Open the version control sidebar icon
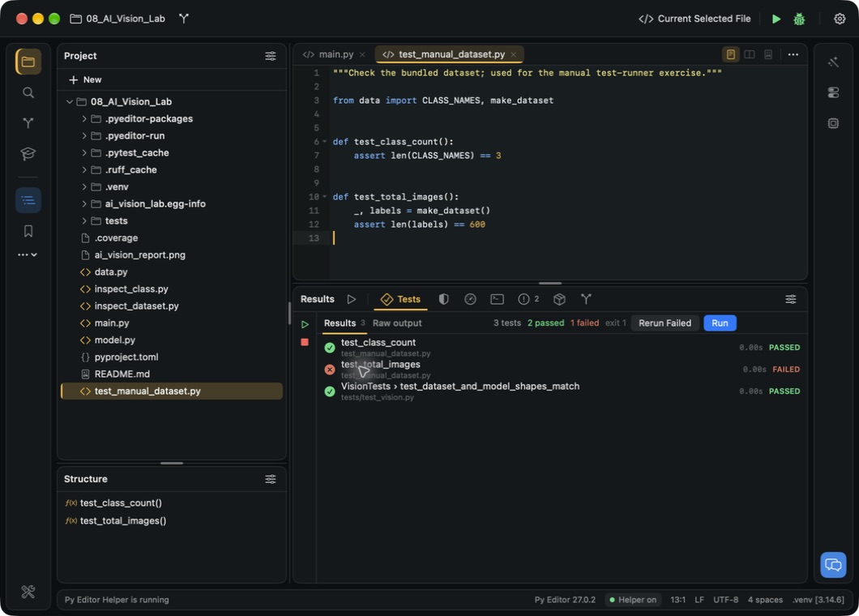The height and width of the screenshot is (616, 859). [28, 122]
